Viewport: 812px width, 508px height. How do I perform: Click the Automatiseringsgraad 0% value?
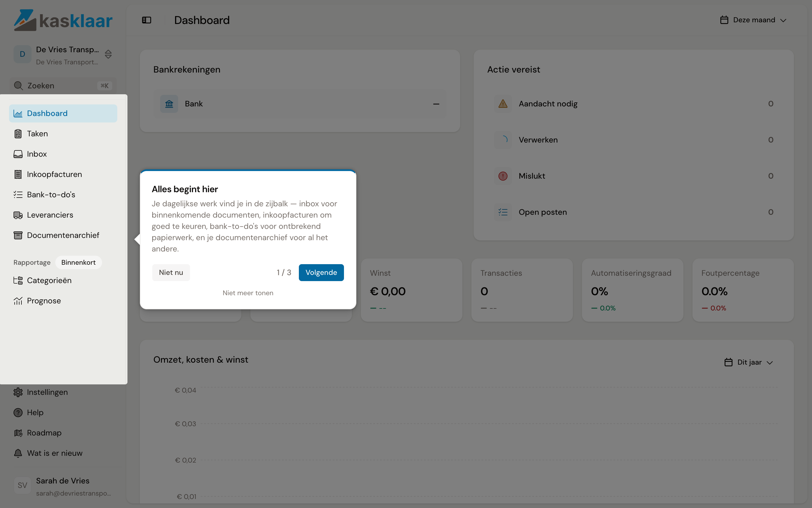599,291
